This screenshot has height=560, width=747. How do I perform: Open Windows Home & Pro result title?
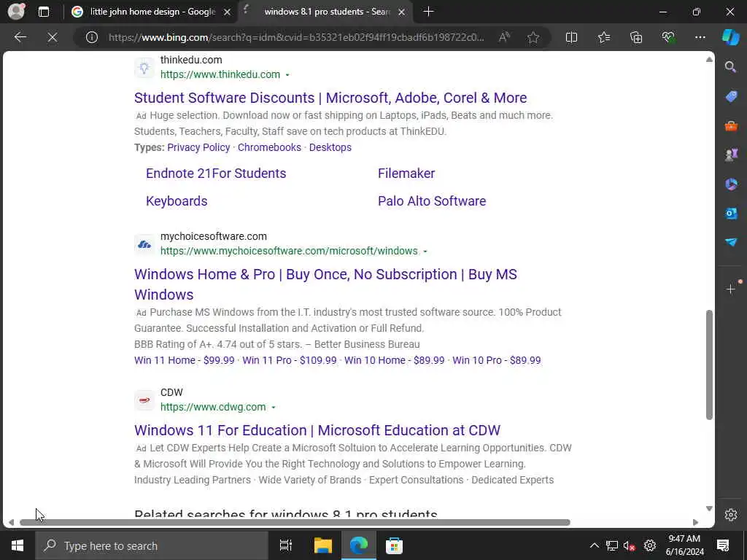(x=325, y=284)
